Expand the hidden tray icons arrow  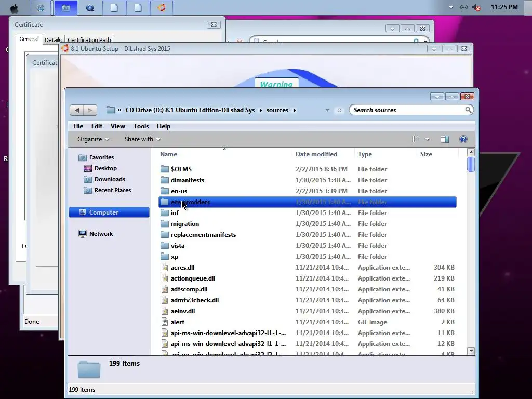pos(451,7)
